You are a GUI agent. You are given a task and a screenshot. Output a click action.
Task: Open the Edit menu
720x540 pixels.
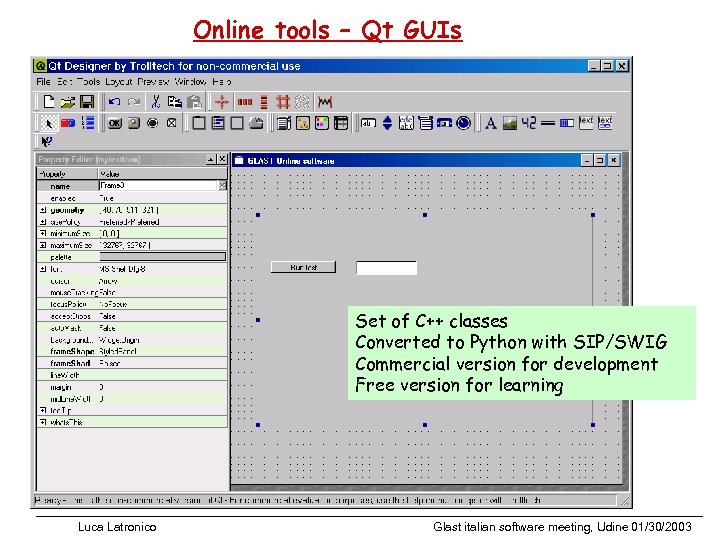coord(65,82)
